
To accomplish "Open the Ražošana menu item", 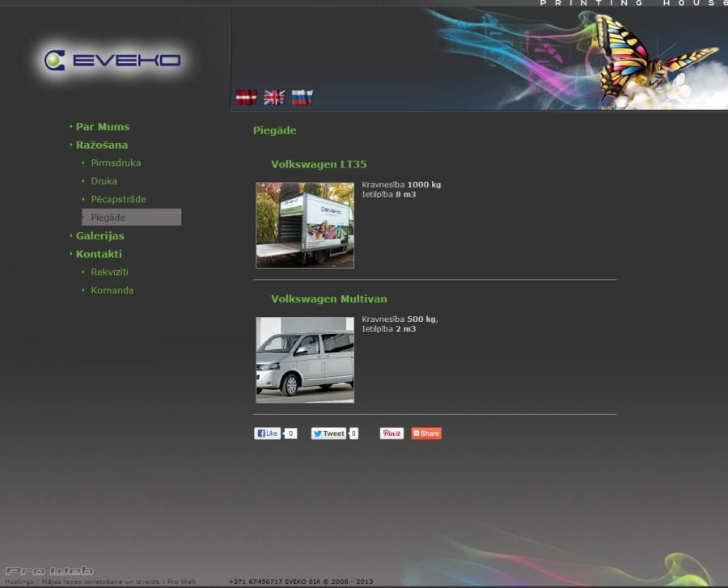I will click(x=102, y=145).
